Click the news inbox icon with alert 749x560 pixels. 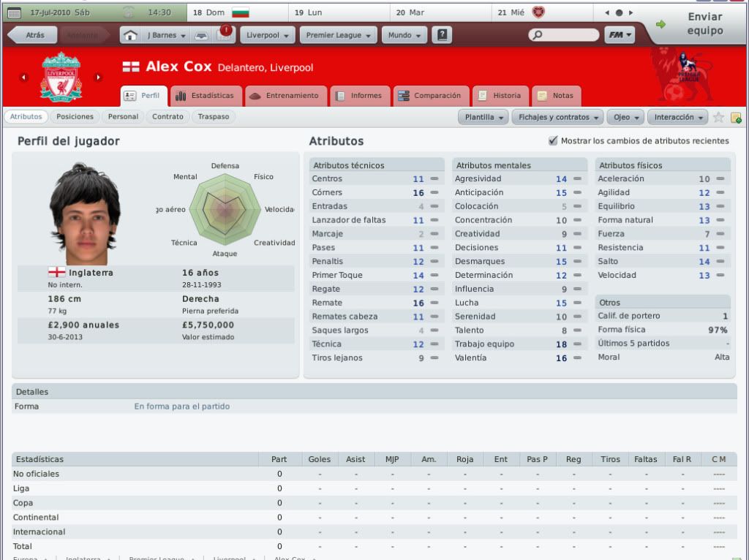224,34
